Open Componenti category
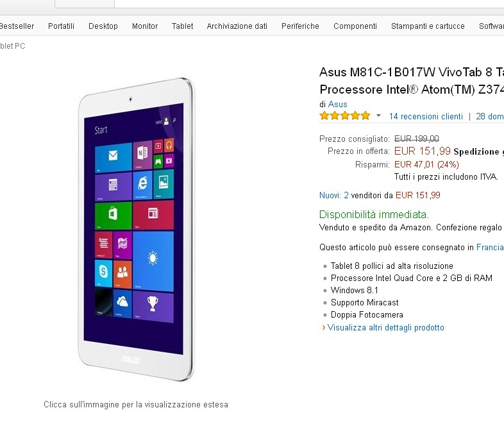The width and height of the screenshot is (504, 426). (355, 26)
